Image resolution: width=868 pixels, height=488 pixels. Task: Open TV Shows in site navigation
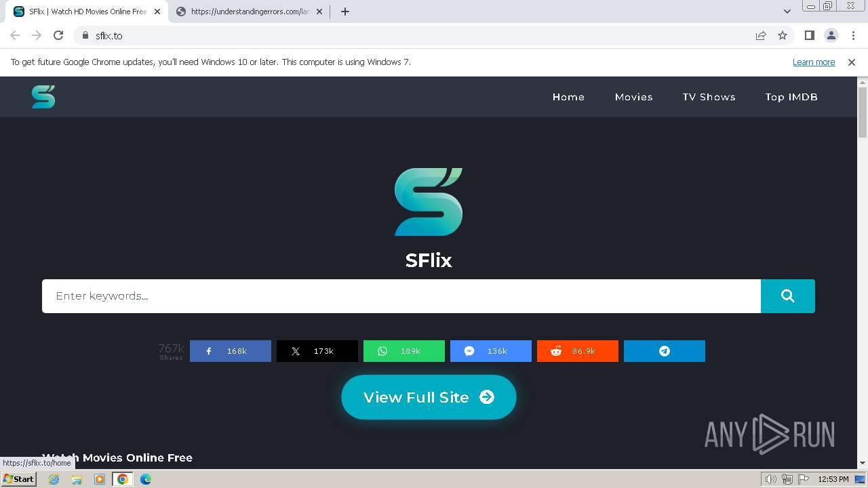coord(709,97)
